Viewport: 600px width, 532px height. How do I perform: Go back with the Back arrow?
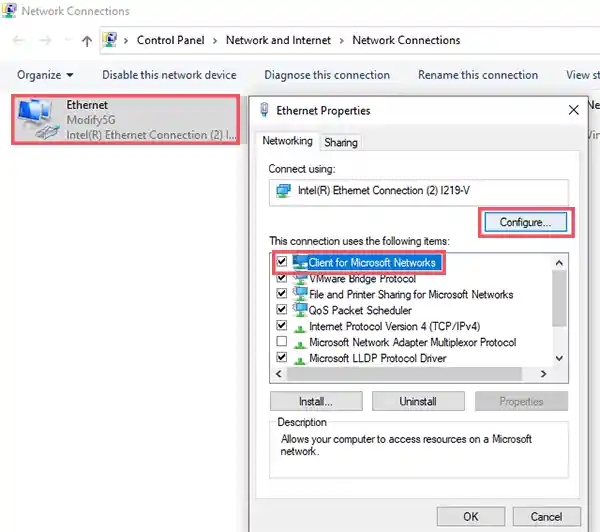18,40
